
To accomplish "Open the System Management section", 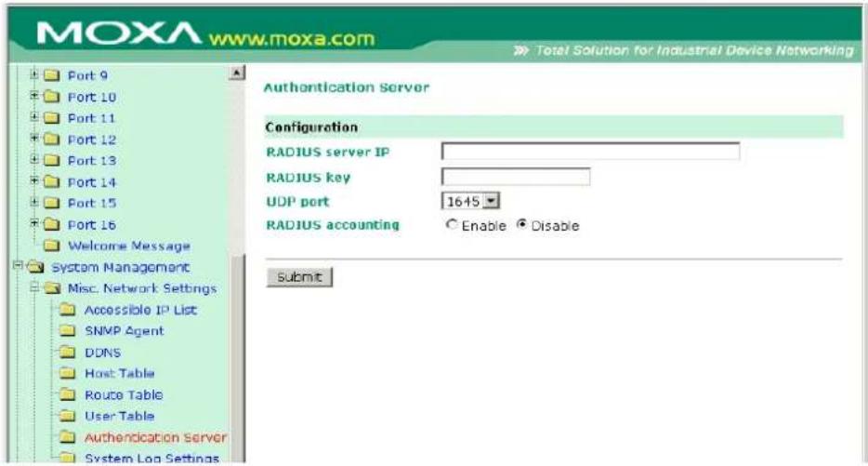I will click(120, 268).
